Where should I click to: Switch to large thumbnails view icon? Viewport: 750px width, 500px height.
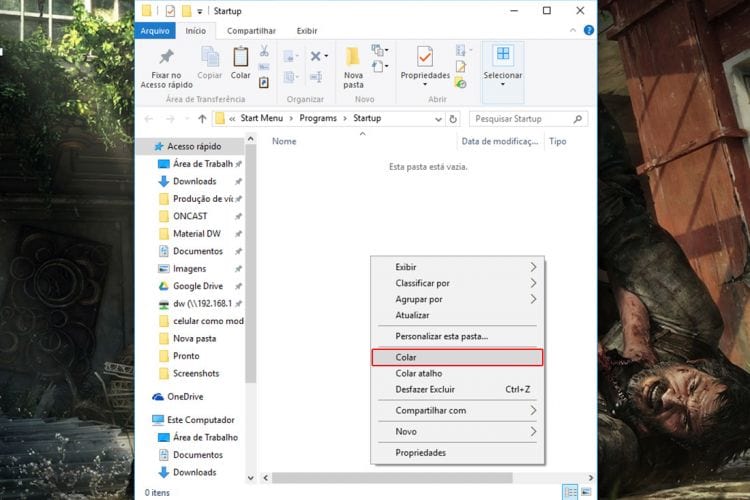(x=586, y=492)
